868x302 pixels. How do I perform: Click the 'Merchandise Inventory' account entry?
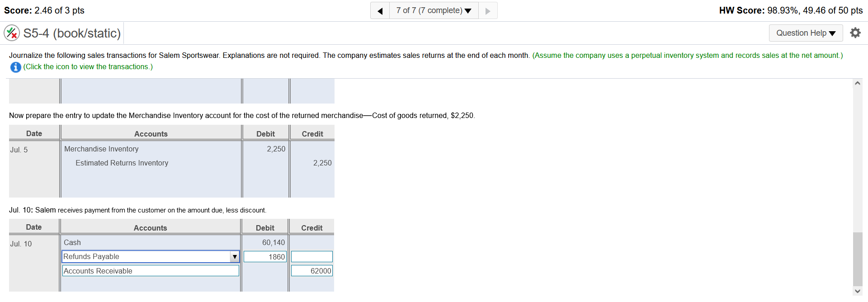(x=101, y=149)
